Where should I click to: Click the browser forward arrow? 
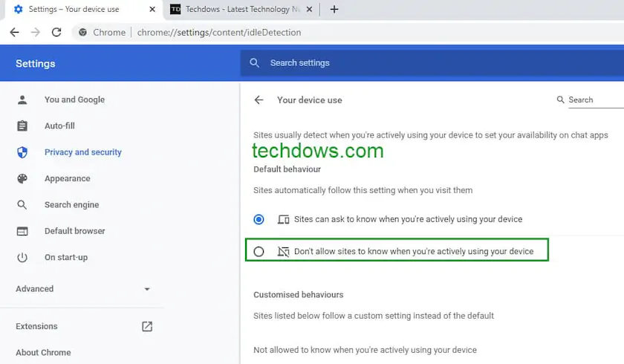pos(36,32)
